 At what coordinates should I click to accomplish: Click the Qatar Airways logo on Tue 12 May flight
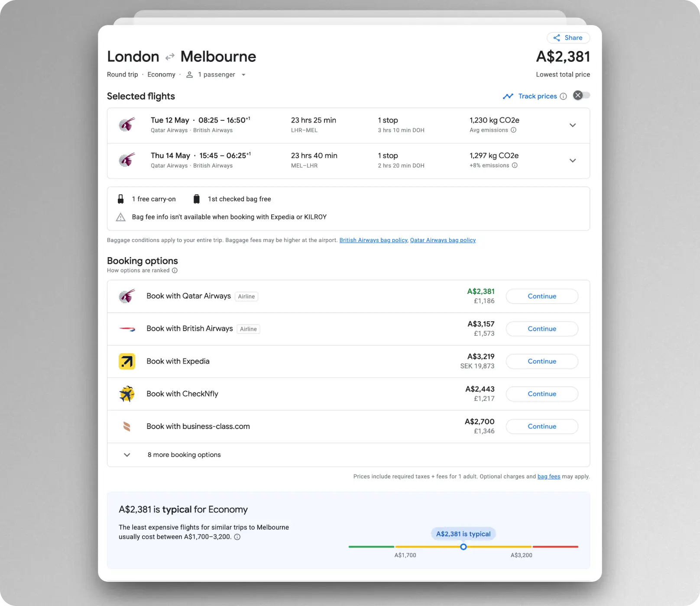click(x=127, y=125)
